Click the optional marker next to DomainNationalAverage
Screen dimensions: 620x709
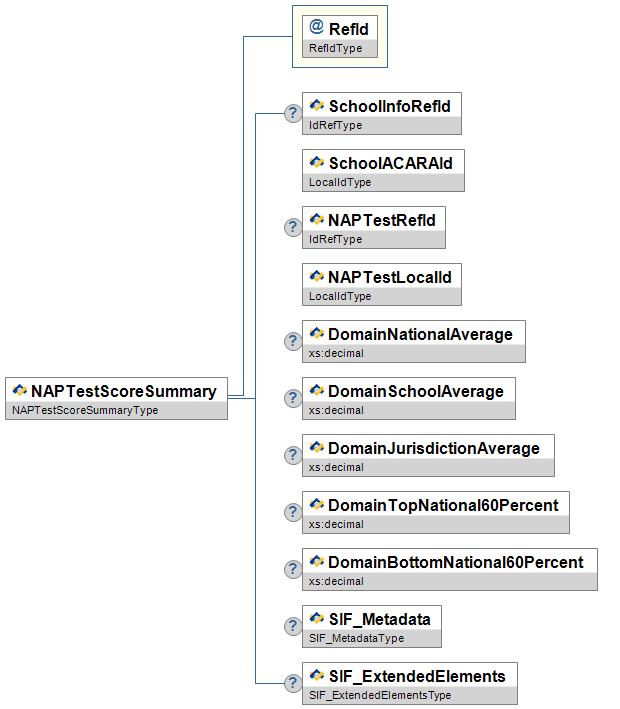coord(293,341)
